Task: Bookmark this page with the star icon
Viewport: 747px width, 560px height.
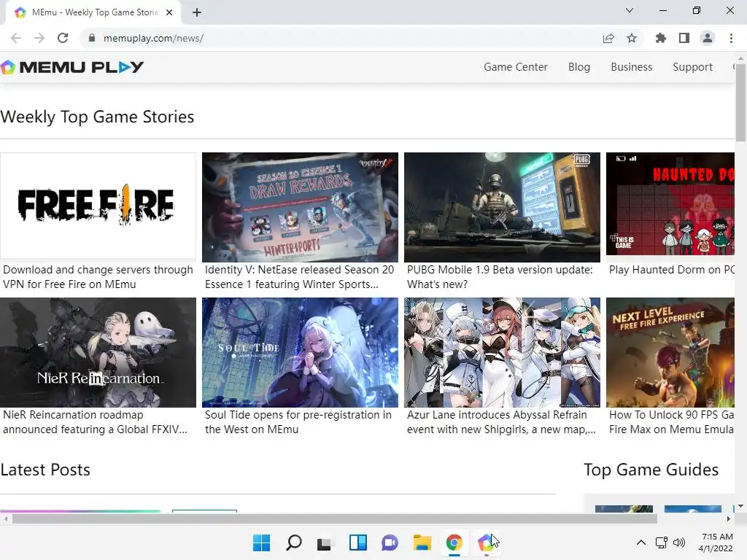Action: [x=632, y=38]
